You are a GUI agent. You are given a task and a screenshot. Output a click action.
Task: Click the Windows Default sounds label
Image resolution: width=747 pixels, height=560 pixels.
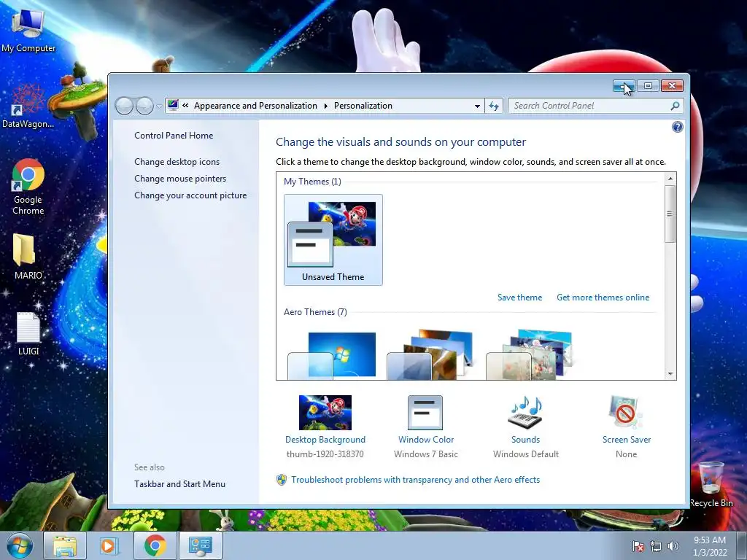526,454
